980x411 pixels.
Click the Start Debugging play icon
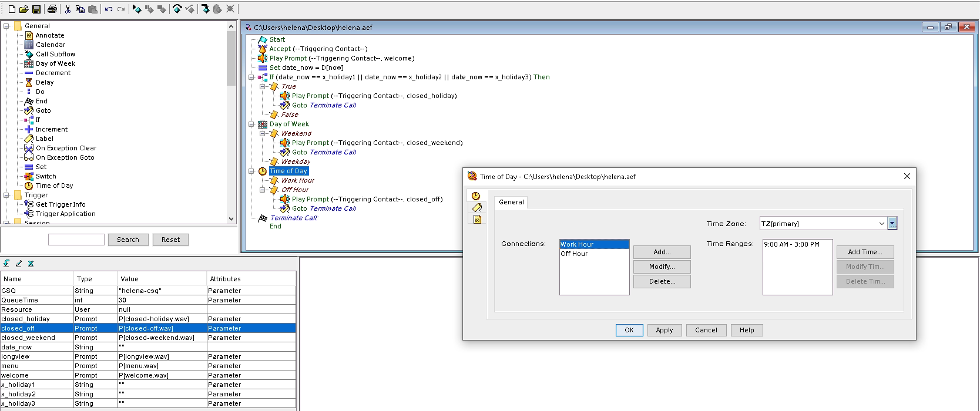(137, 9)
